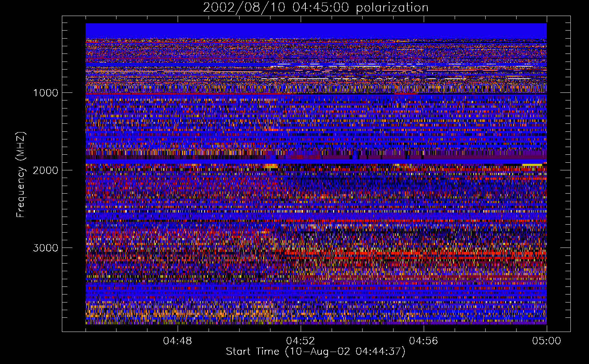Select the 2000 frequency axis label
The image size is (589, 364).
[46, 170]
